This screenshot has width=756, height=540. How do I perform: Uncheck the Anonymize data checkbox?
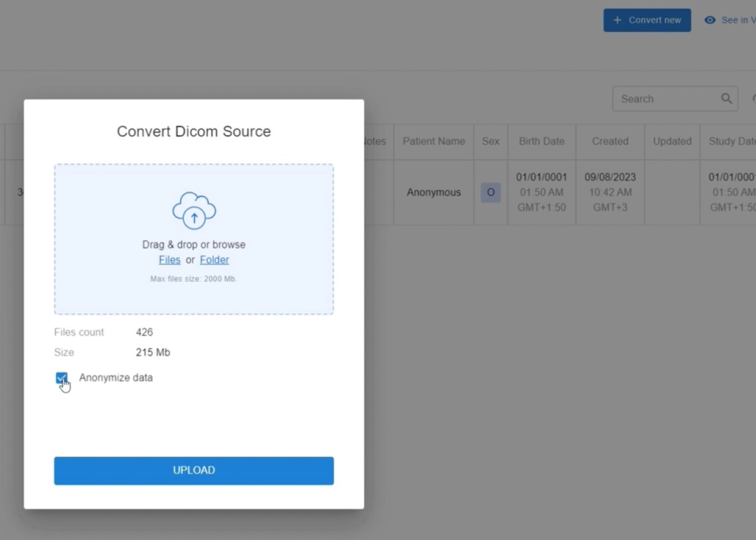[62, 378]
